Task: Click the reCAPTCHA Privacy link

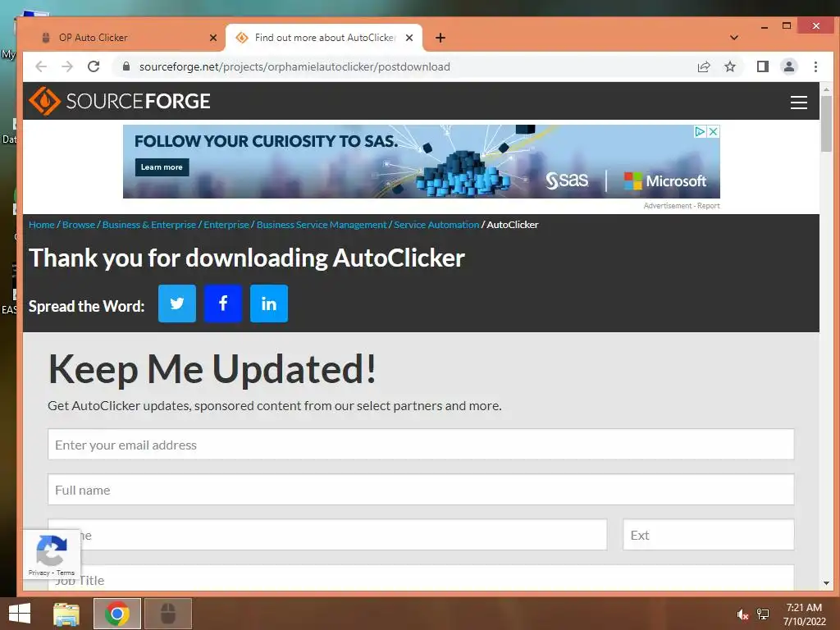Action: click(x=39, y=573)
